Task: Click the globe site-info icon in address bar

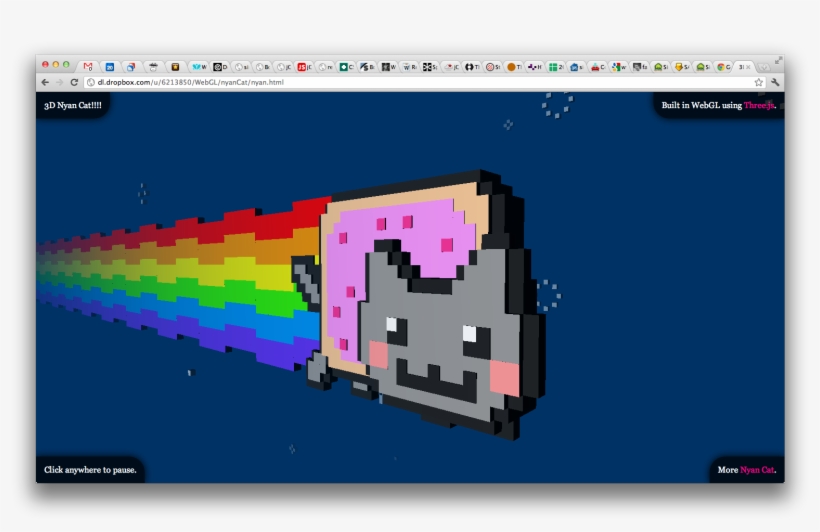Action: click(x=90, y=82)
